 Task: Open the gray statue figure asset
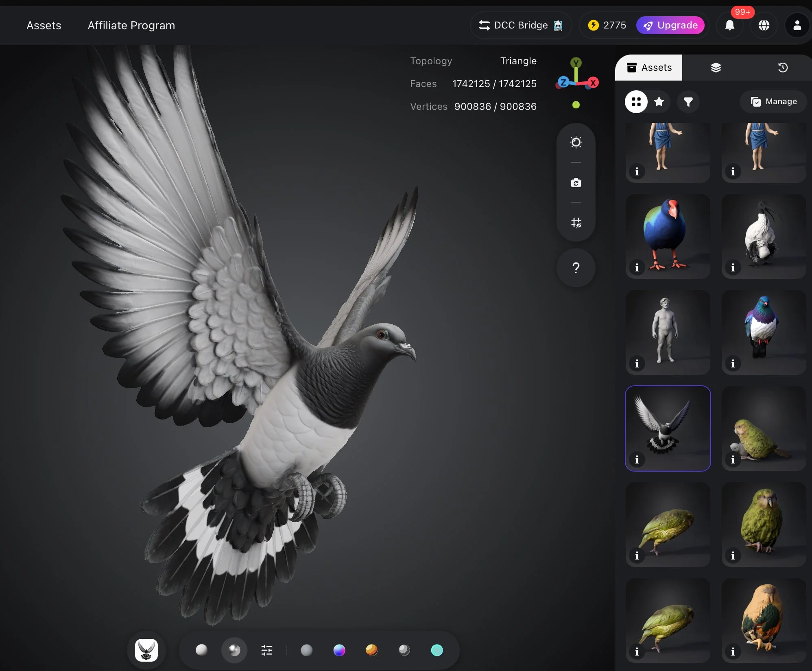coord(668,332)
